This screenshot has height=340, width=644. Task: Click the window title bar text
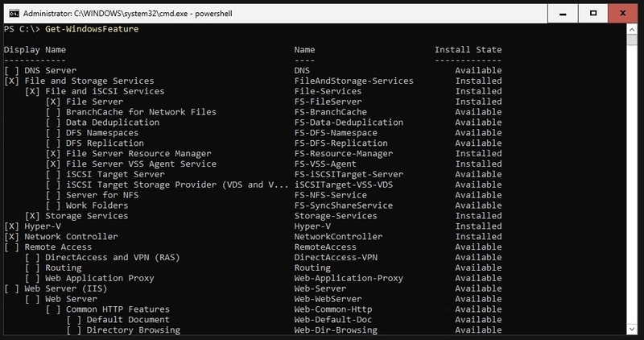pyautogui.click(x=128, y=14)
